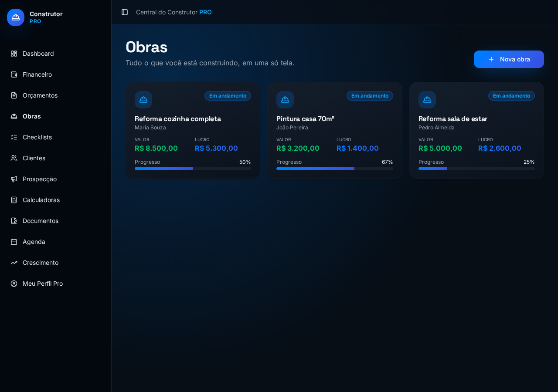Viewport: 558px width, 392px height.
Task: Click helmet icon on Reforma cozinha completa card
Action: click(143, 100)
